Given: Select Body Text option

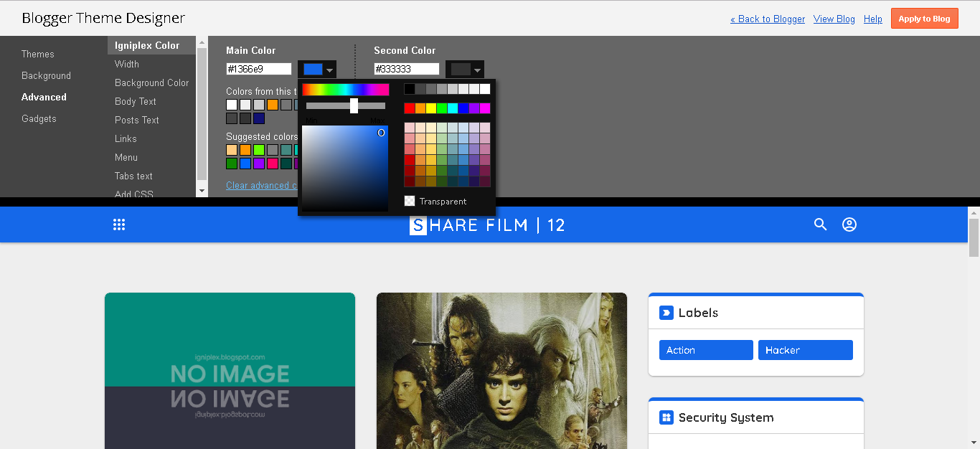Looking at the screenshot, I should [x=136, y=101].
